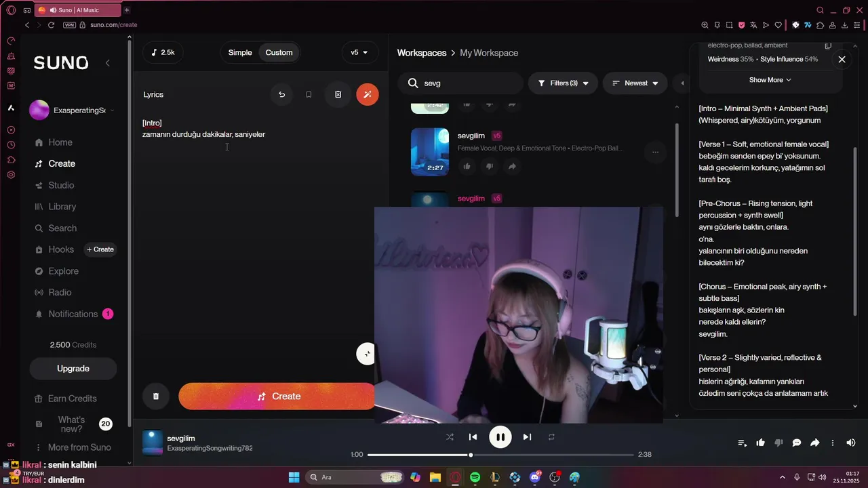868x488 pixels.
Task: Like the sevgilim song card at 2:27
Action: 467,166
